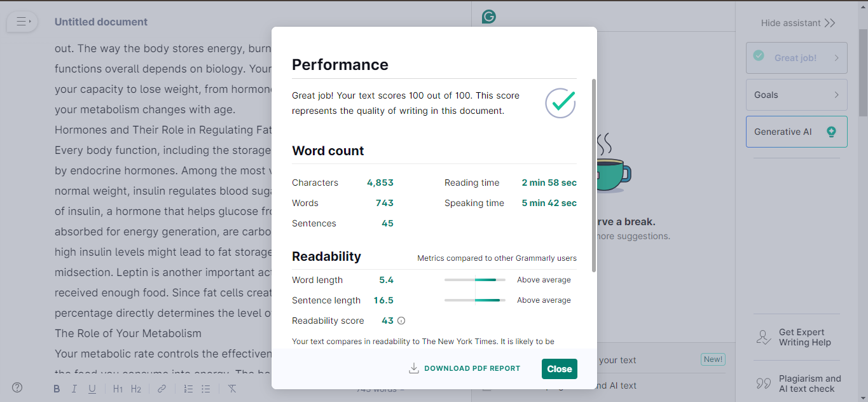
Task: Apply Heading 1 style
Action: (x=118, y=389)
